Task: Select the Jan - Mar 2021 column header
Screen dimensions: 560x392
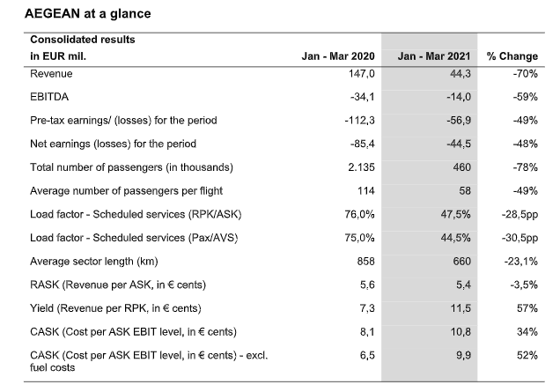Action: tap(434, 56)
